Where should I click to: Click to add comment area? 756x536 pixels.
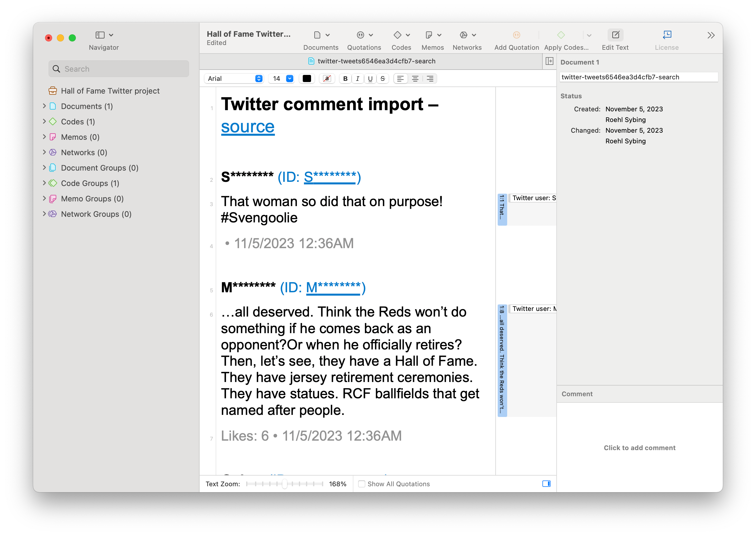(640, 447)
